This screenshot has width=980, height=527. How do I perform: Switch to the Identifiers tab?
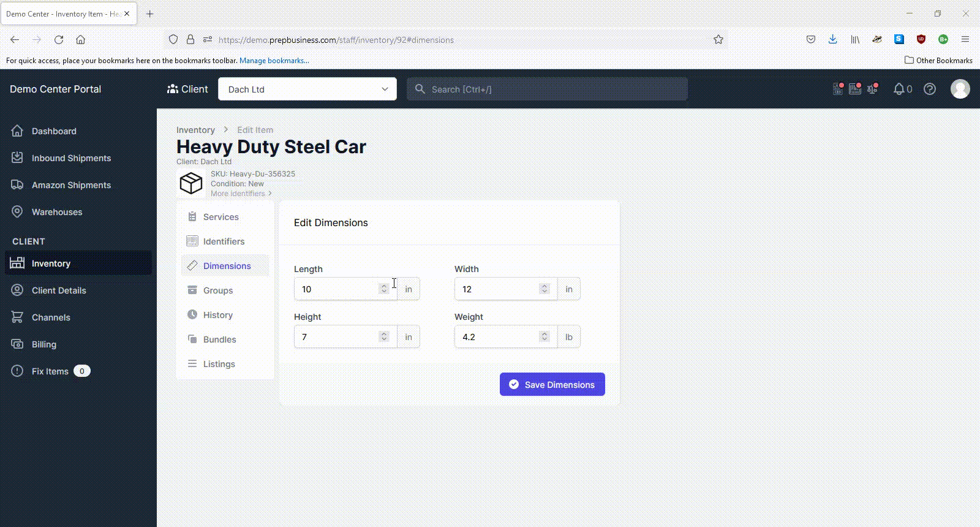224,241
